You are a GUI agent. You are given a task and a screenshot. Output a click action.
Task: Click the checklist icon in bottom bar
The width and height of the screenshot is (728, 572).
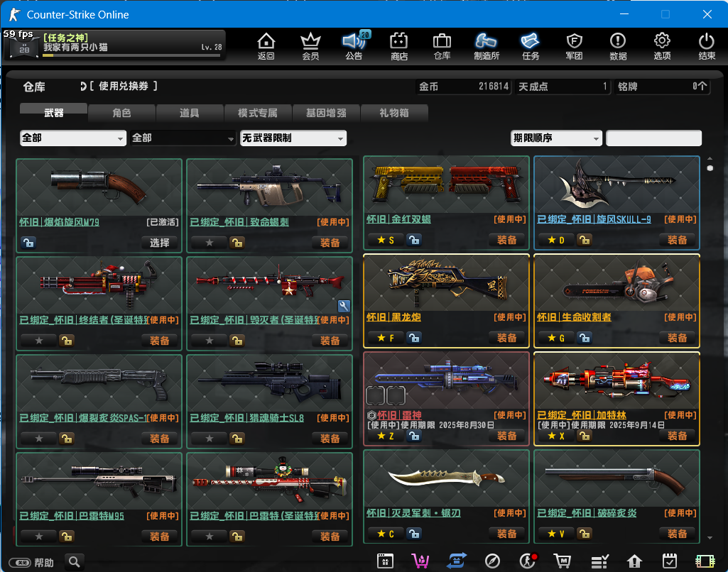click(599, 561)
